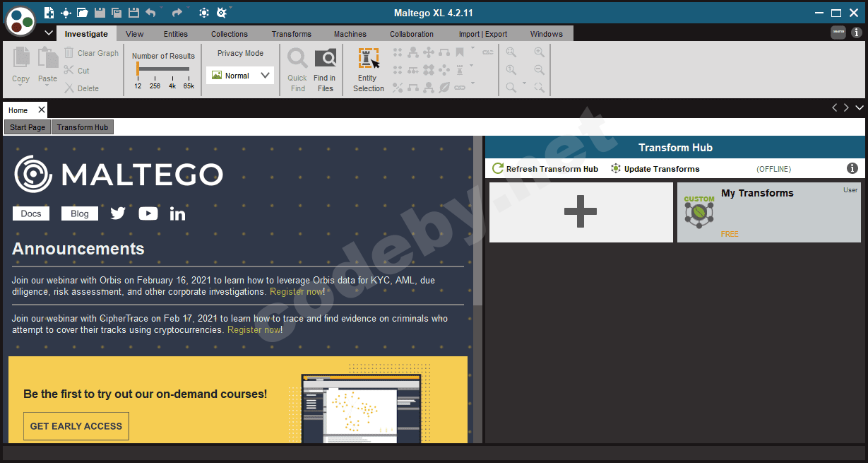Open the tab list chevron at far right

click(x=860, y=108)
